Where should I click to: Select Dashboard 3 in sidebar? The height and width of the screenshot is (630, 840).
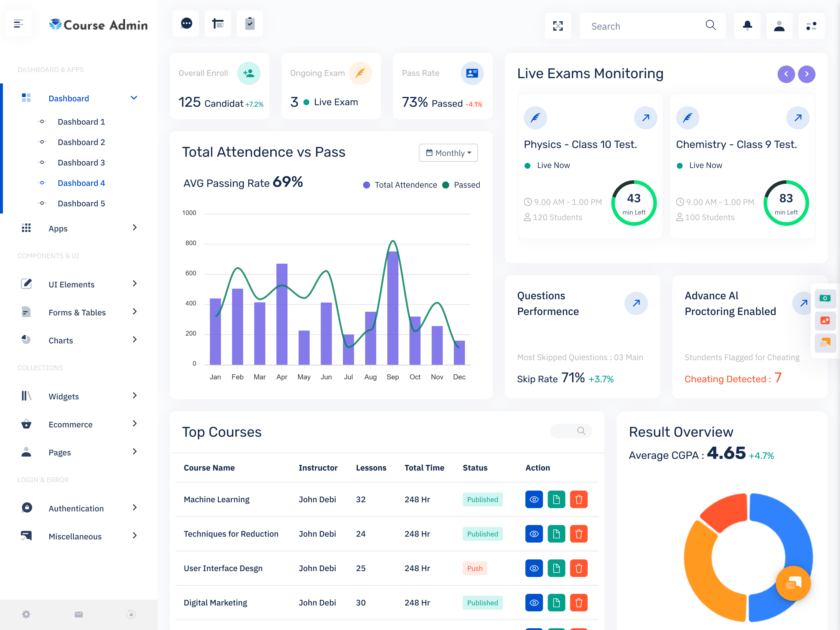tap(81, 163)
